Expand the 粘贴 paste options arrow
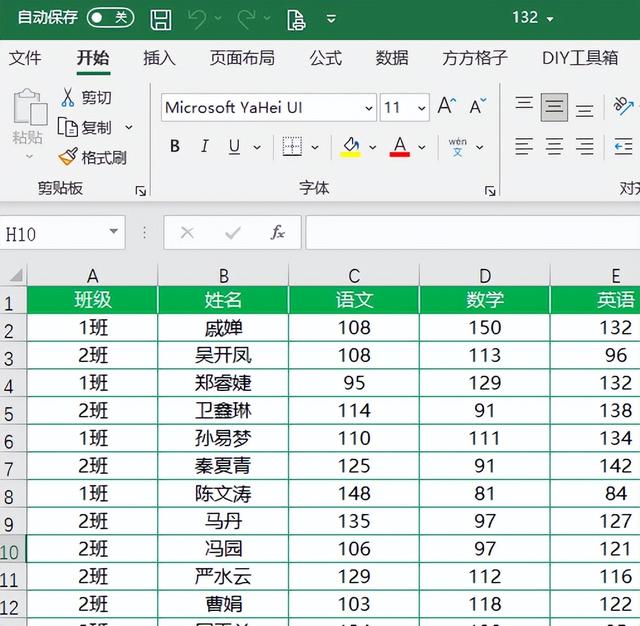The image size is (640, 626). pos(29,156)
